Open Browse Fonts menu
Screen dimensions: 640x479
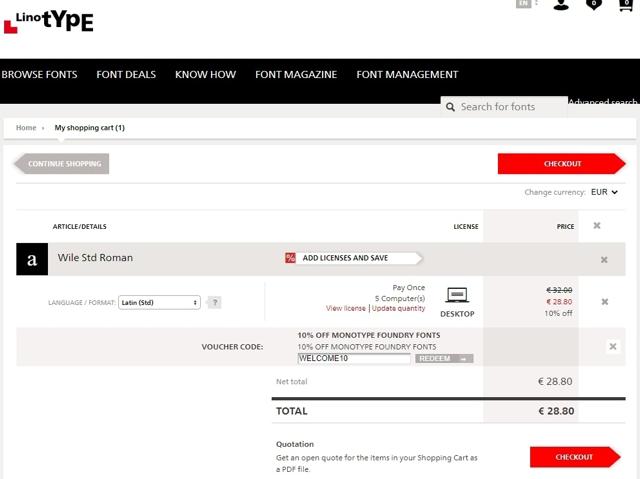click(39, 74)
